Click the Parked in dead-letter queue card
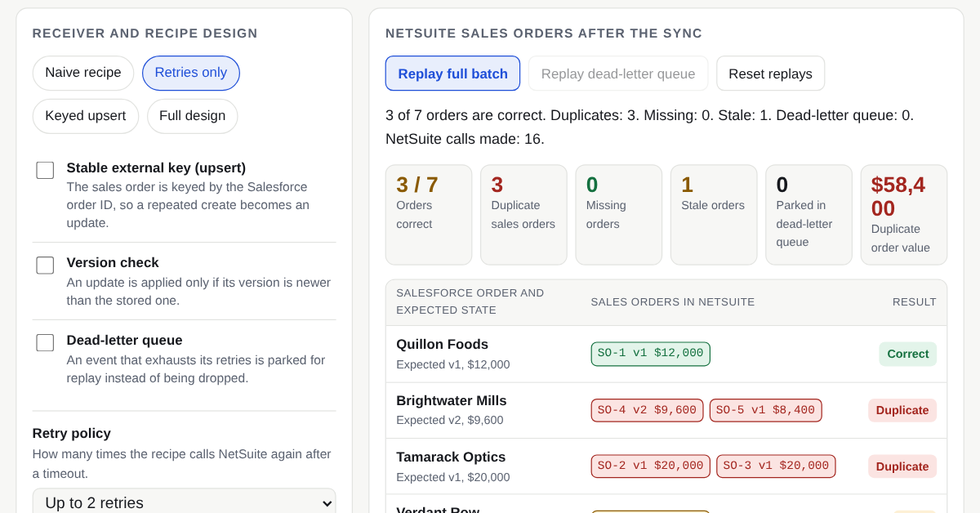The height and width of the screenshot is (513, 980). point(808,215)
